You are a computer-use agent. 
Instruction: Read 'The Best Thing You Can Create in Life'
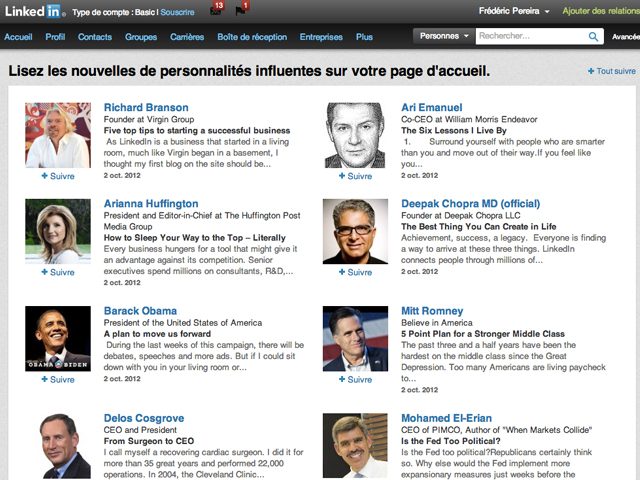(479, 227)
